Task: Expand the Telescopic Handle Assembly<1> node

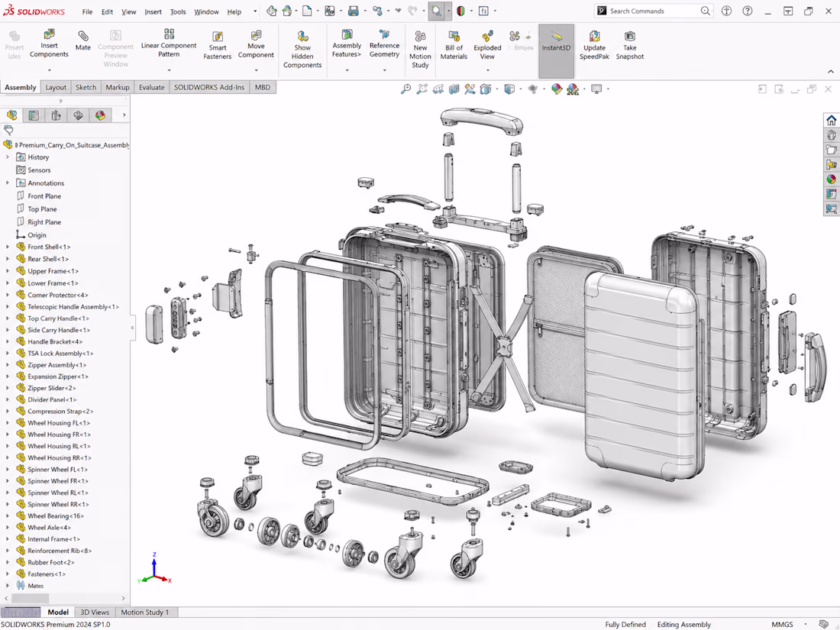Action: click(8, 307)
